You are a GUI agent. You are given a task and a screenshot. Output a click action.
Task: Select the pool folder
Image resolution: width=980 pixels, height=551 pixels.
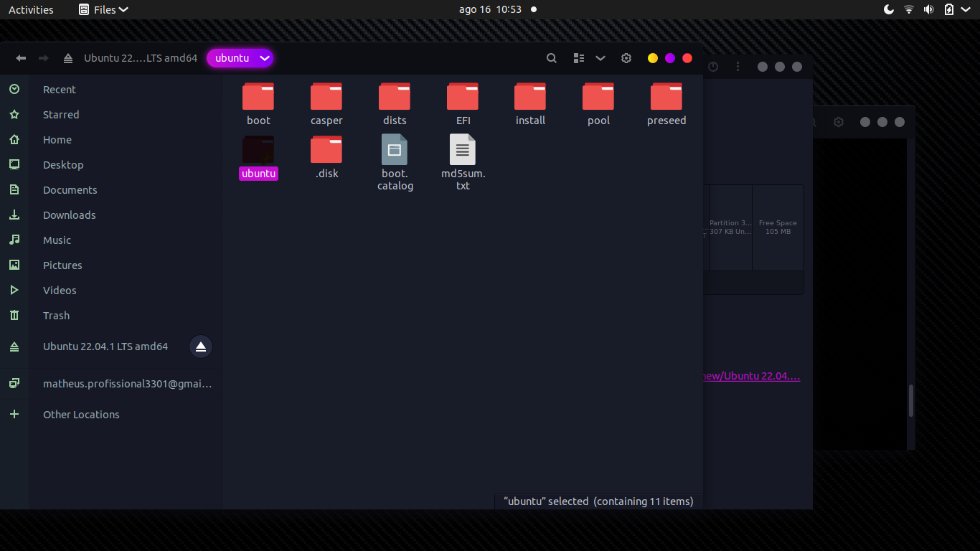click(598, 104)
